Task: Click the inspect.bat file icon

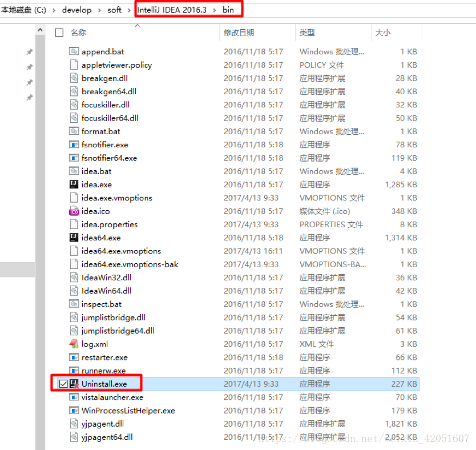Action: pyautogui.click(x=74, y=304)
